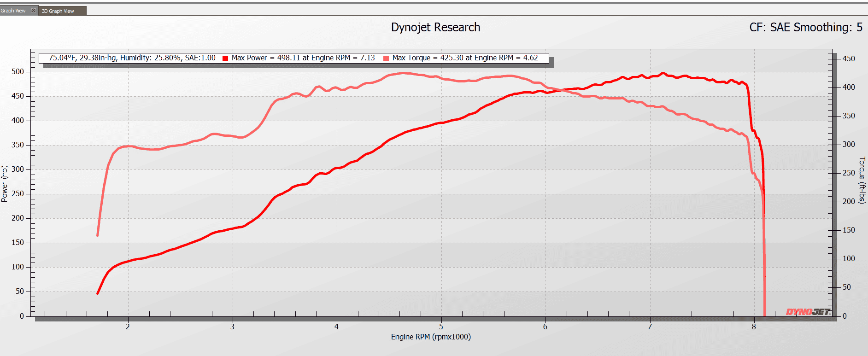868x356 pixels.
Task: Click the Engine RPM (rpmx1000) axis label
Action: pyautogui.click(x=431, y=337)
